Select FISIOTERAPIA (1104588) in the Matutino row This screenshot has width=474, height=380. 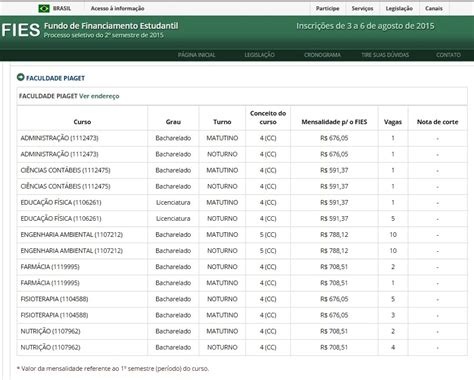(x=54, y=315)
